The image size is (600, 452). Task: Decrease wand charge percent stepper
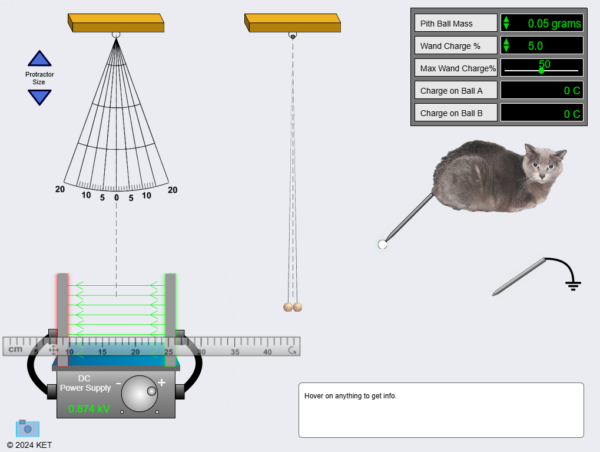click(x=506, y=50)
